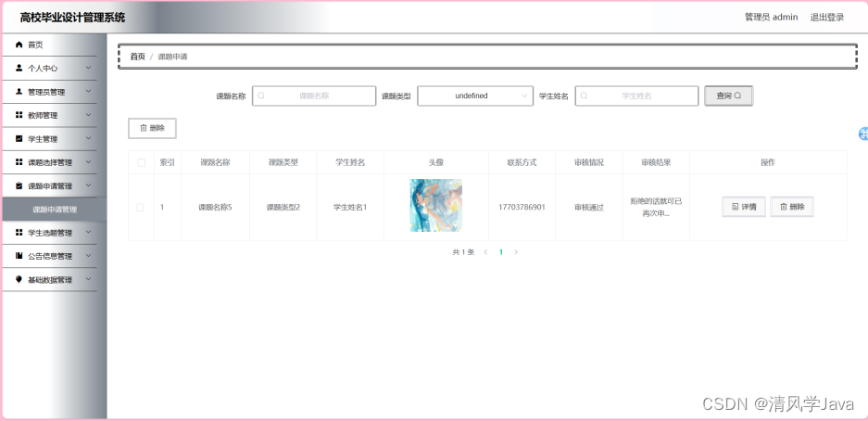Click the 审核通过 status cell

click(x=589, y=207)
